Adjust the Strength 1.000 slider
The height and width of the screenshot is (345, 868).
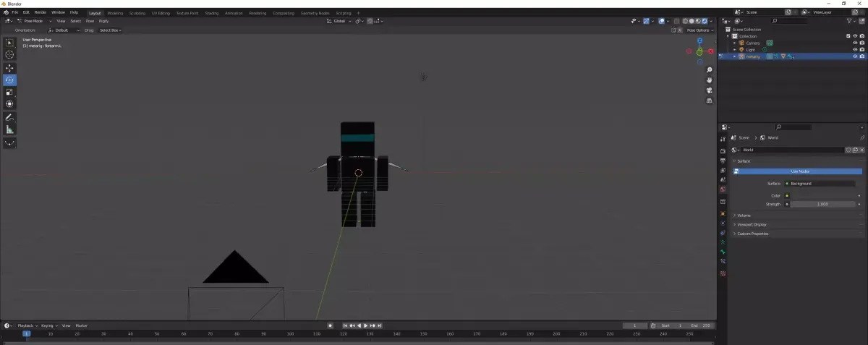[x=822, y=204]
